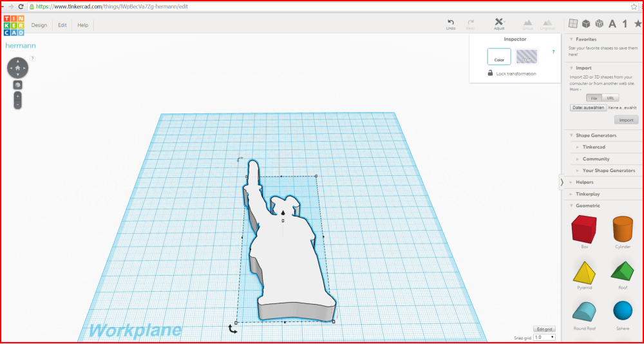Image resolution: width=644 pixels, height=344 pixels.
Task: Orbit view up with top arrow
Action: [17, 61]
